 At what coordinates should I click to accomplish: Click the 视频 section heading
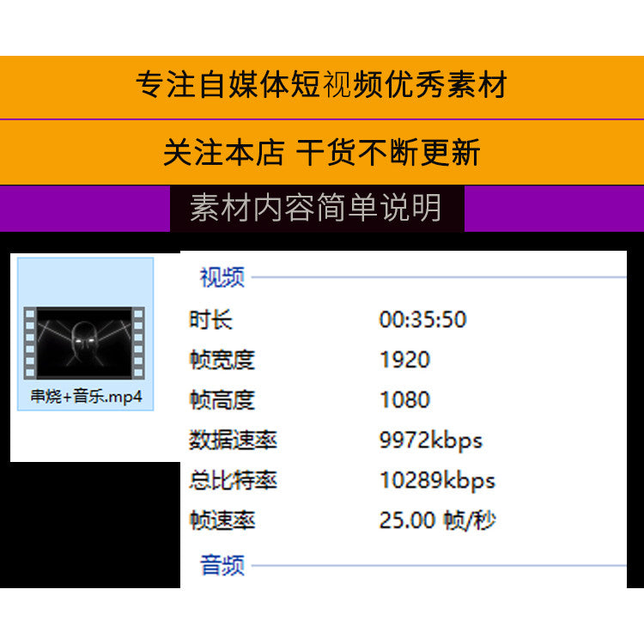222,277
